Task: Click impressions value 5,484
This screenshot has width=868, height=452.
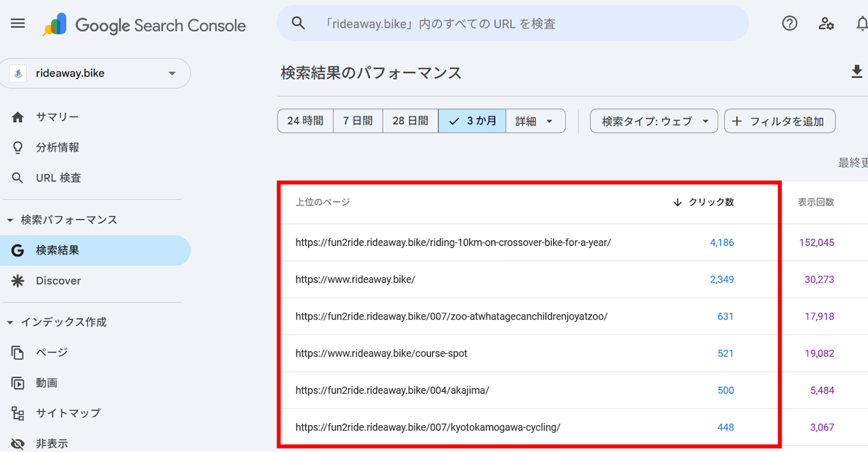Action: click(822, 390)
